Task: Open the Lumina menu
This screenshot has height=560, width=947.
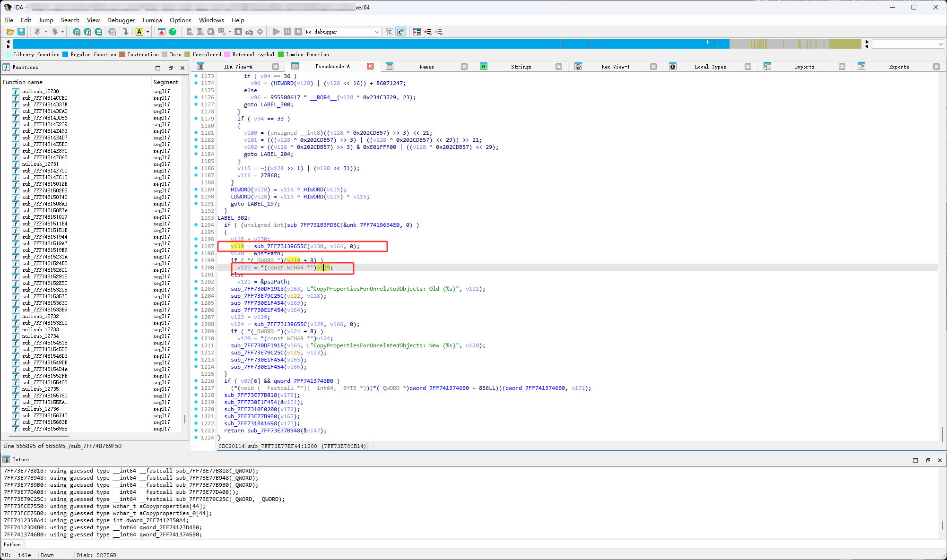Action: tap(152, 20)
